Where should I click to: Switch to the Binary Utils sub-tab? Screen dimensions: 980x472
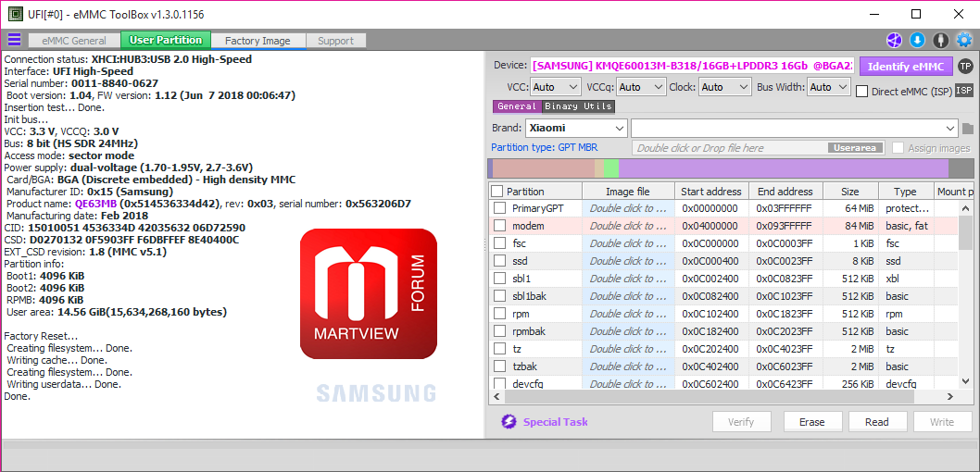578,106
